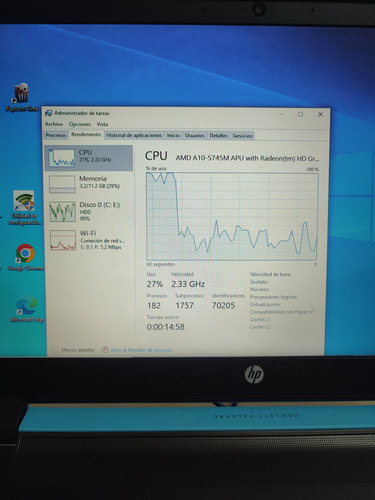Select the Rendimiento tab
375x500 pixels.
(x=86, y=135)
